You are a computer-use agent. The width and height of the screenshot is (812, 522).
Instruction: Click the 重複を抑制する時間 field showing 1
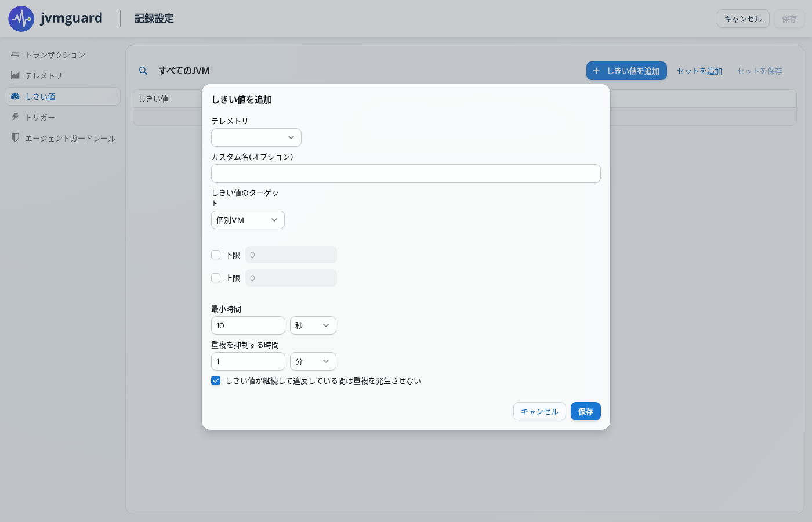pyautogui.click(x=248, y=361)
